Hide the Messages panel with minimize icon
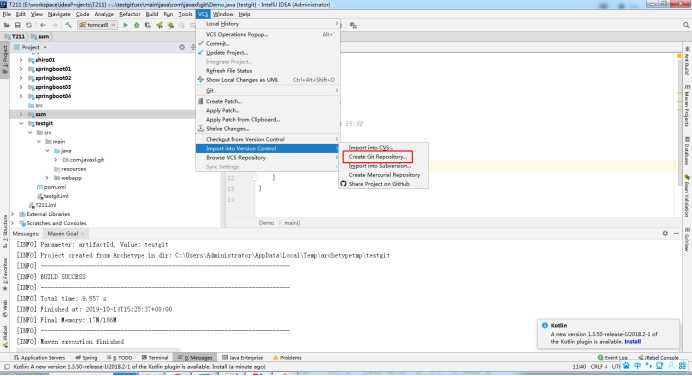The height and width of the screenshot is (376, 692). click(676, 233)
